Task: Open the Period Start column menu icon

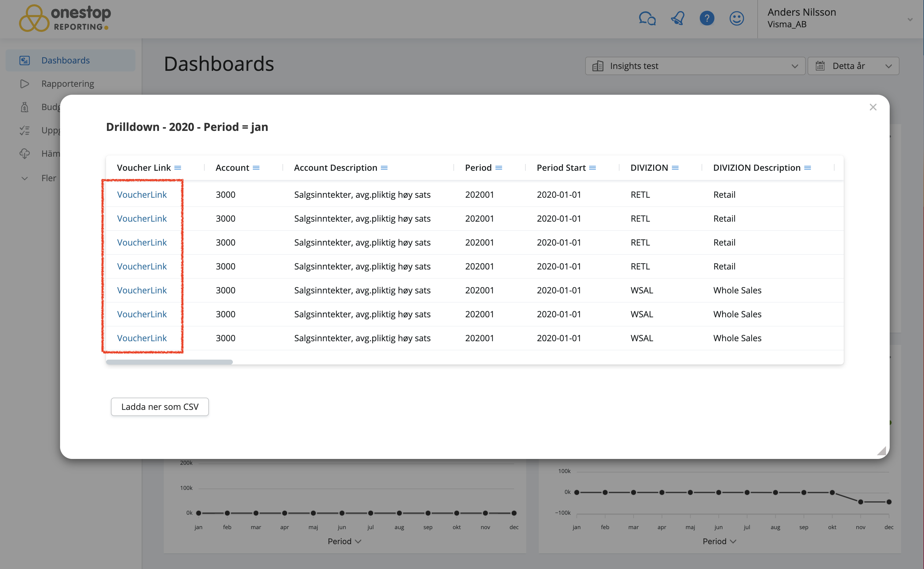Action: [593, 168]
